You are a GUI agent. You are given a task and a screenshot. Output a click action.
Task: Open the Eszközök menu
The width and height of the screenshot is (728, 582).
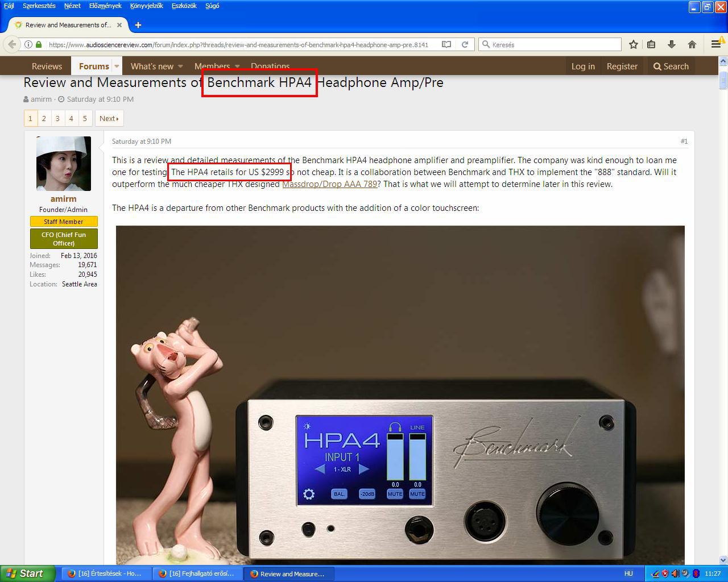tap(184, 6)
